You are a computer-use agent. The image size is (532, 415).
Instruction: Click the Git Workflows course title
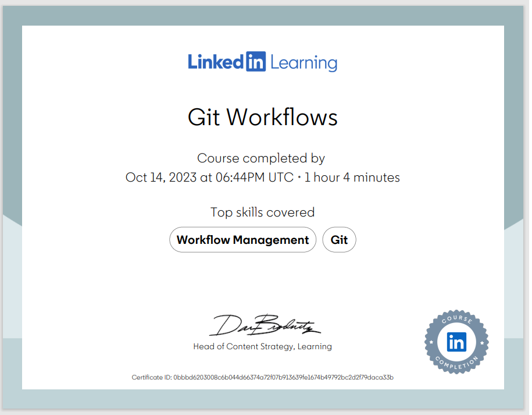[262, 118]
